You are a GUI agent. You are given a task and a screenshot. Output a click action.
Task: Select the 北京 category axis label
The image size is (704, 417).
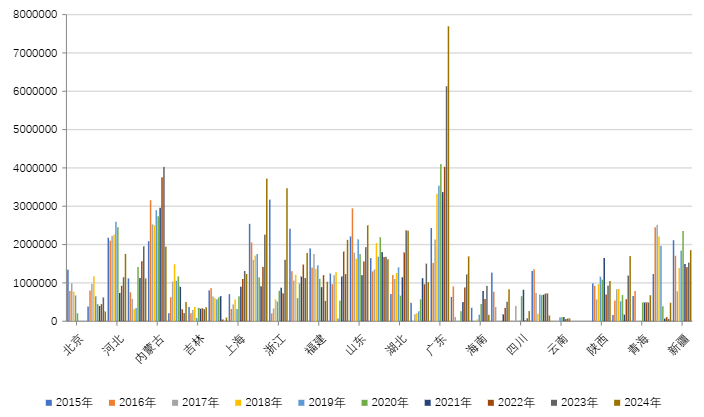click(x=73, y=345)
